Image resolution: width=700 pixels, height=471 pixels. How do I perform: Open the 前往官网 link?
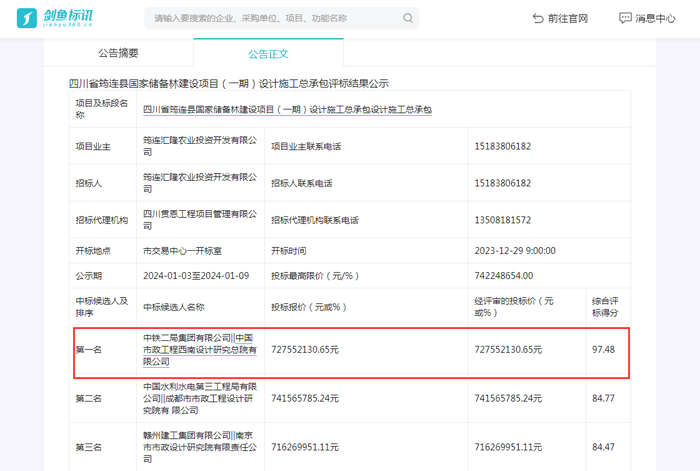click(568, 18)
